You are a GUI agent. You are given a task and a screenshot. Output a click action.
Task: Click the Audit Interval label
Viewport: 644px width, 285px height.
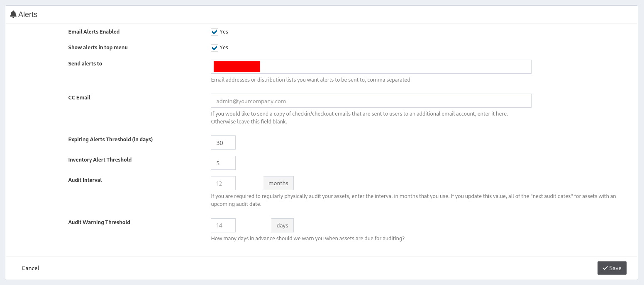tap(85, 180)
